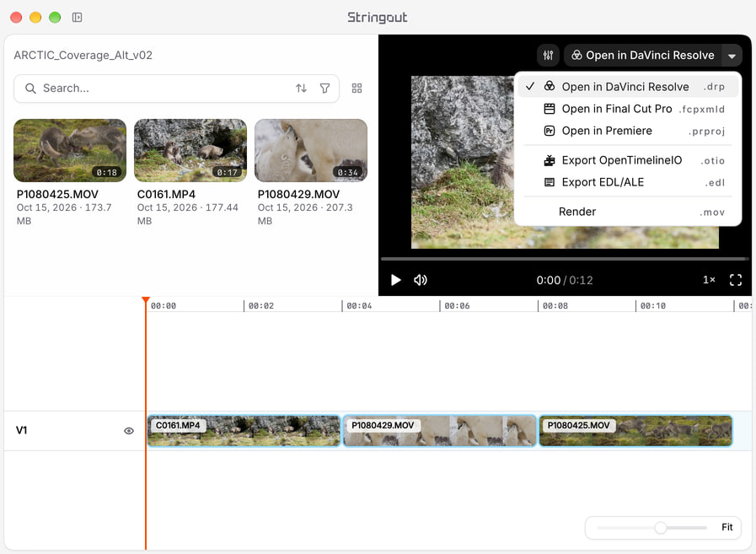
Task: Play the preview video
Action: coord(396,280)
